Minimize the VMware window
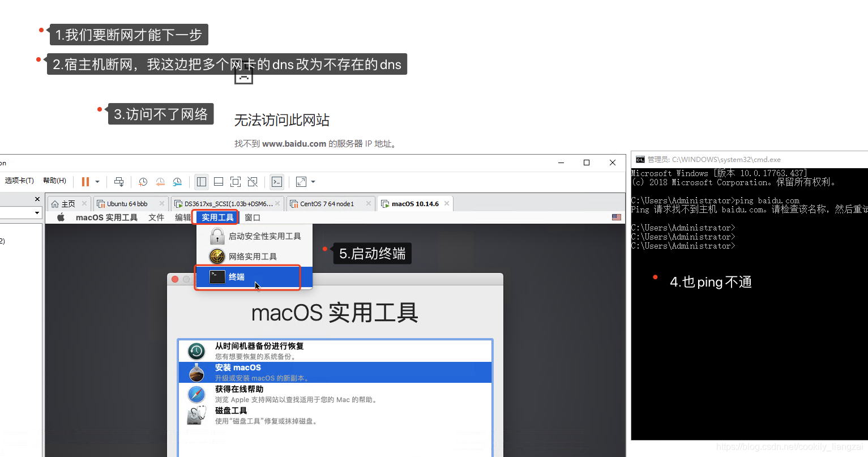Screen dimensions: 868x457 coord(561,163)
